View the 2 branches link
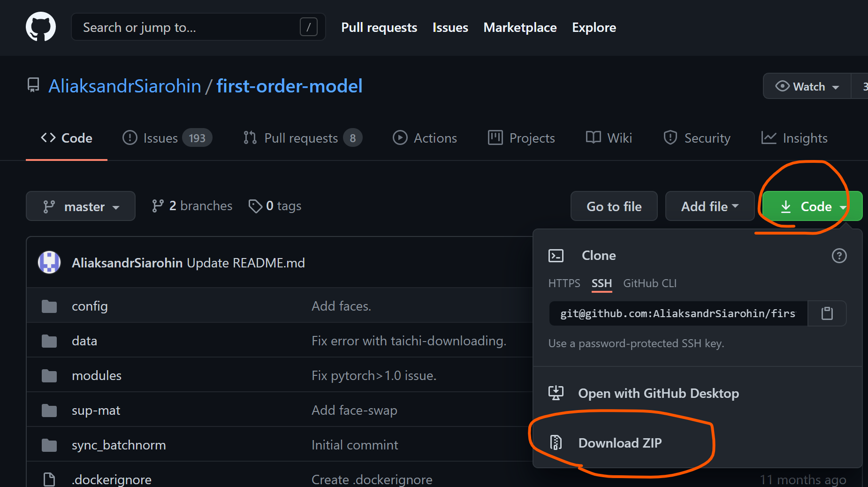The width and height of the screenshot is (868, 487). click(192, 206)
